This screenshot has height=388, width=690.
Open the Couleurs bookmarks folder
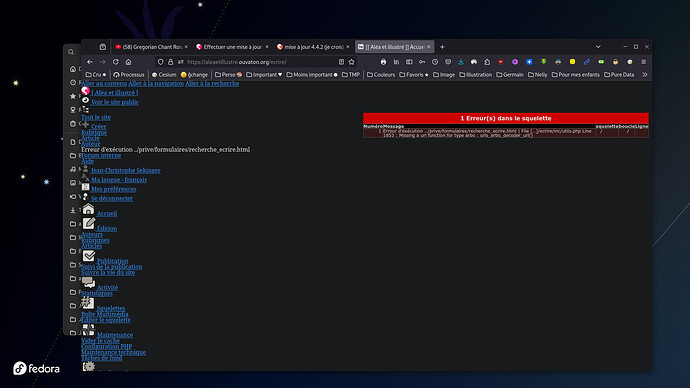click(x=381, y=75)
